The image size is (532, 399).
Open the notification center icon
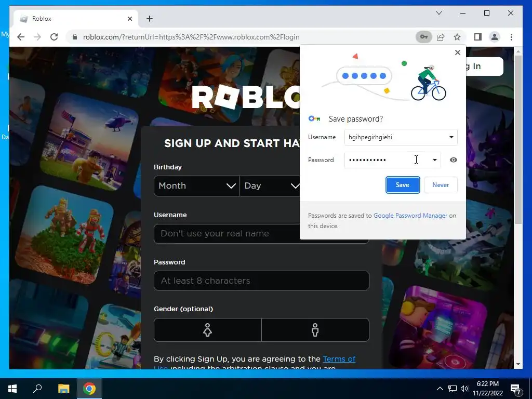(x=515, y=389)
